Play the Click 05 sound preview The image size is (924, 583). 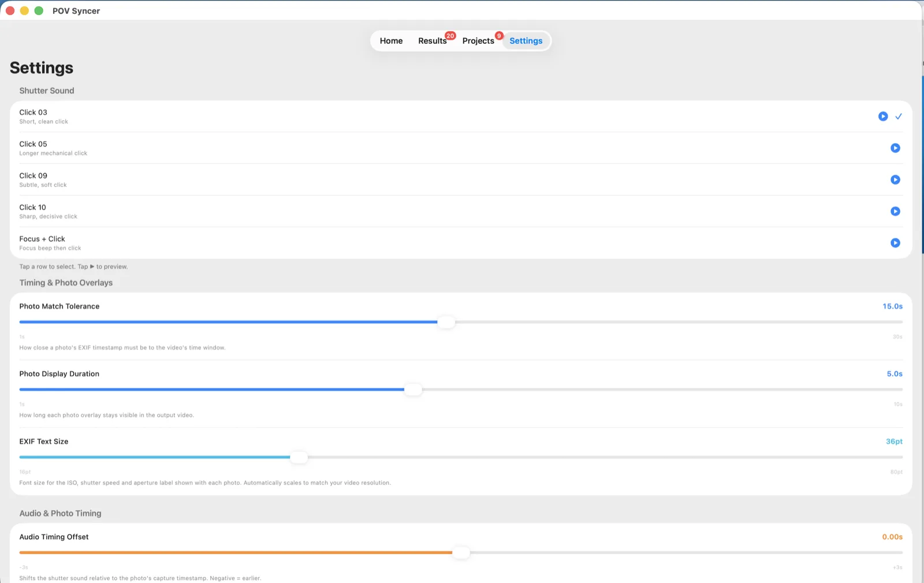[895, 148]
